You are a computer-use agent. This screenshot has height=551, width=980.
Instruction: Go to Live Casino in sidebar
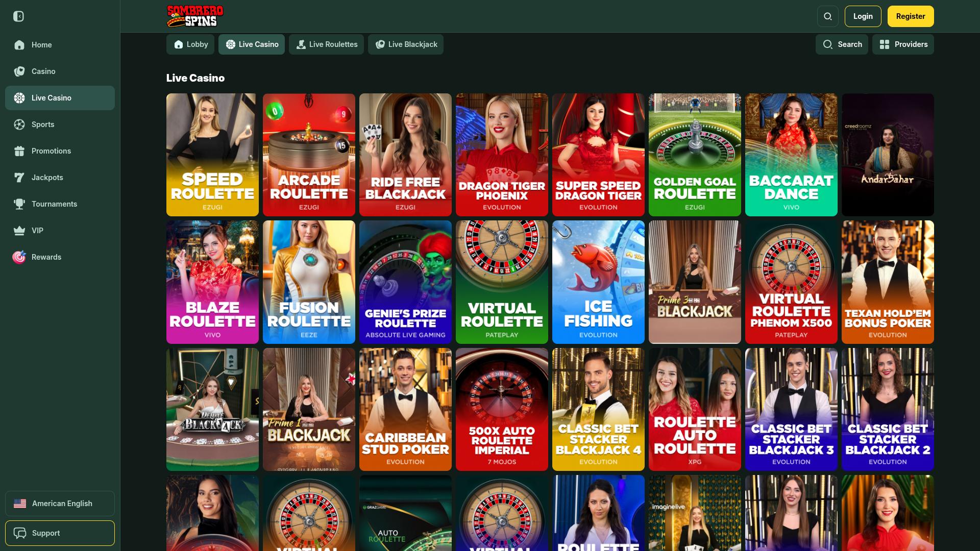pos(60,98)
